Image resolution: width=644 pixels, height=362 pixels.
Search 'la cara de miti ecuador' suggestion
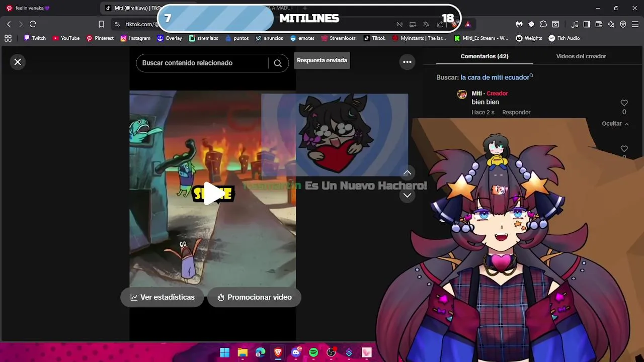click(x=496, y=77)
